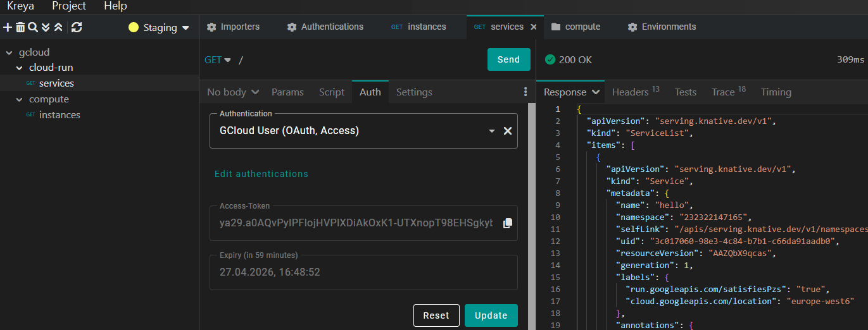
Task: Collapse all tree items with double-up chevron
Action: [x=58, y=27]
